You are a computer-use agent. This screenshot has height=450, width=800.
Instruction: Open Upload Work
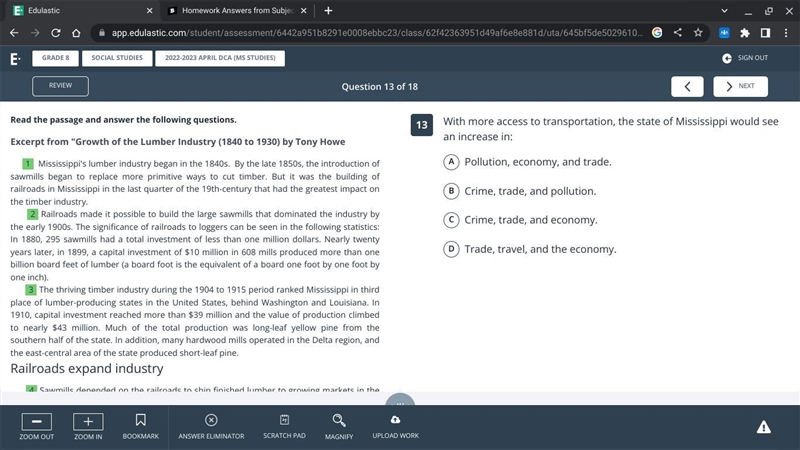tap(395, 427)
